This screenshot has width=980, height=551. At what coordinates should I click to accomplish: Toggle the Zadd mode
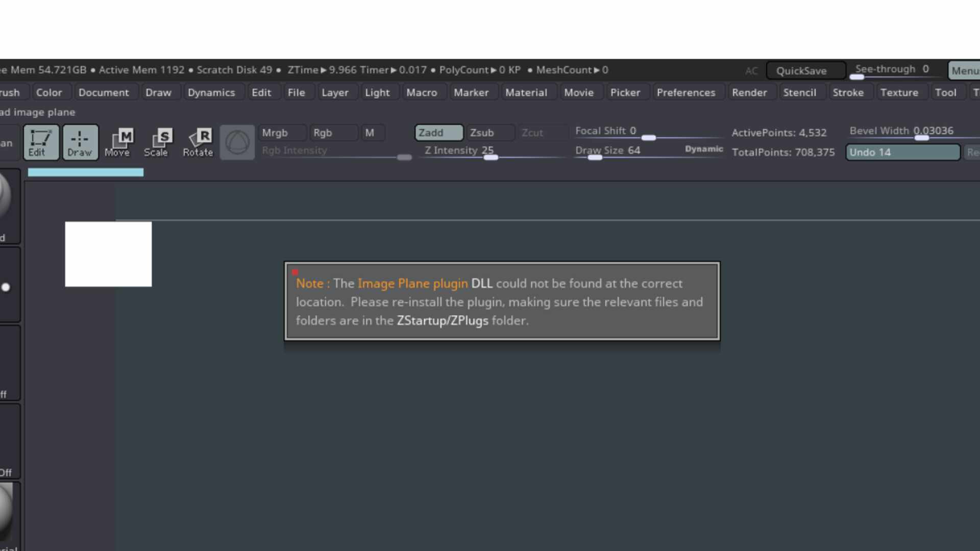coord(438,133)
